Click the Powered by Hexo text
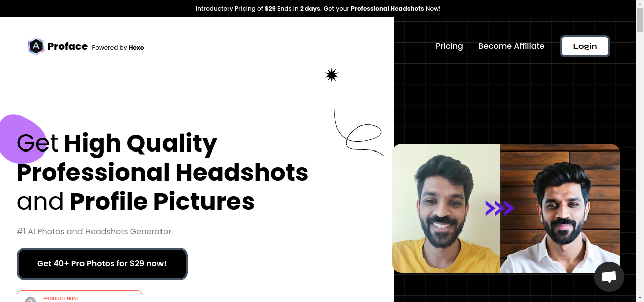This screenshot has width=644, height=302. point(118,48)
